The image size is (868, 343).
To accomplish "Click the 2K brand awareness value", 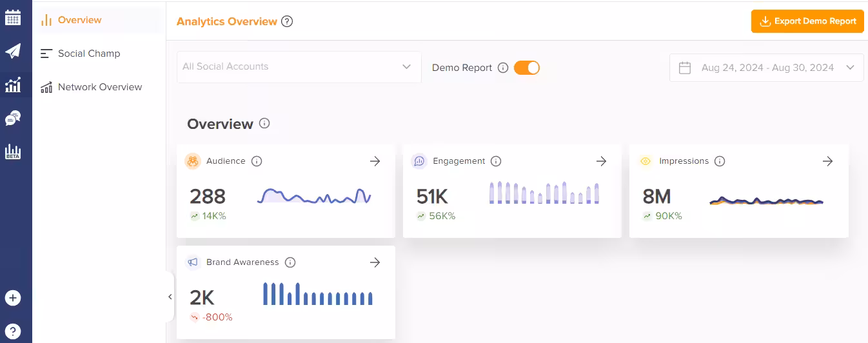I will tap(202, 297).
